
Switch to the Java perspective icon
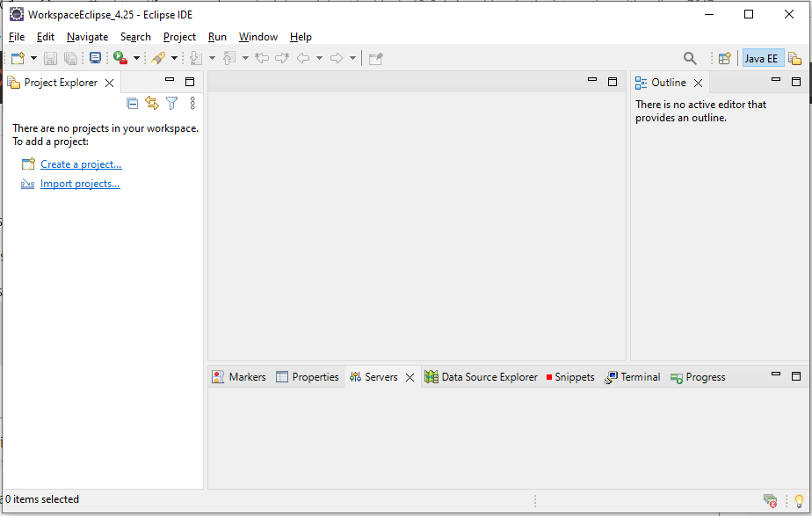pyautogui.click(x=795, y=58)
